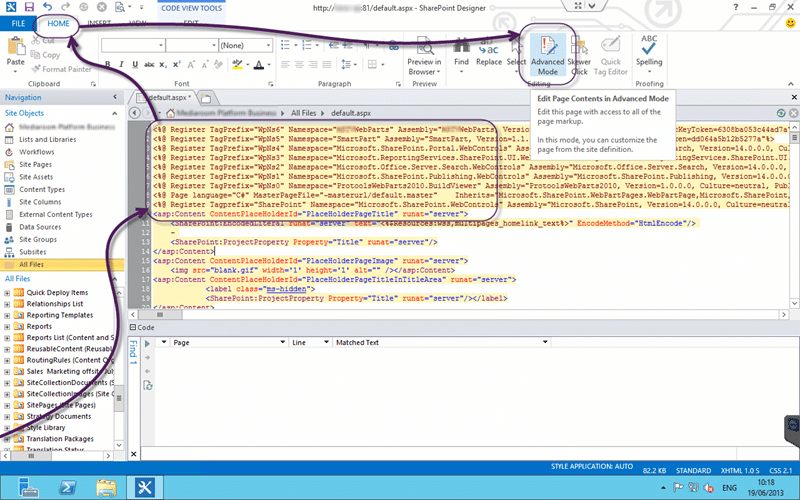The width and height of the screenshot is (800, 500).
Task: Open the Replace tool
Action: 489,52
